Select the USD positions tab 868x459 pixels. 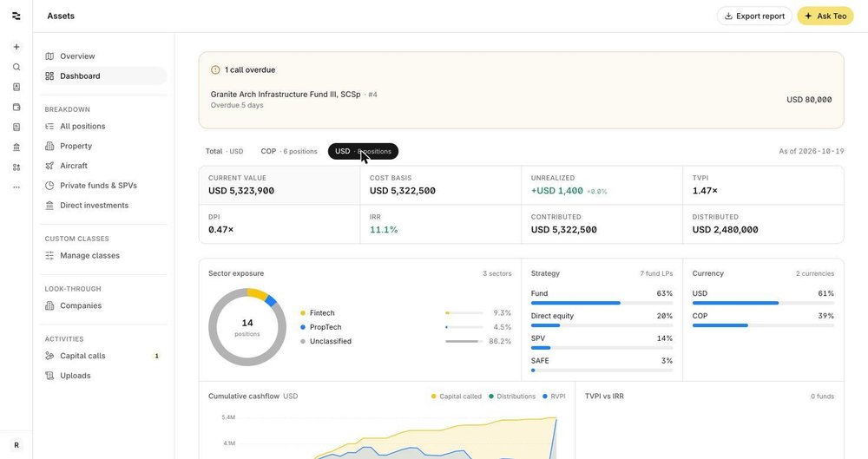click(x=363, y=151)
